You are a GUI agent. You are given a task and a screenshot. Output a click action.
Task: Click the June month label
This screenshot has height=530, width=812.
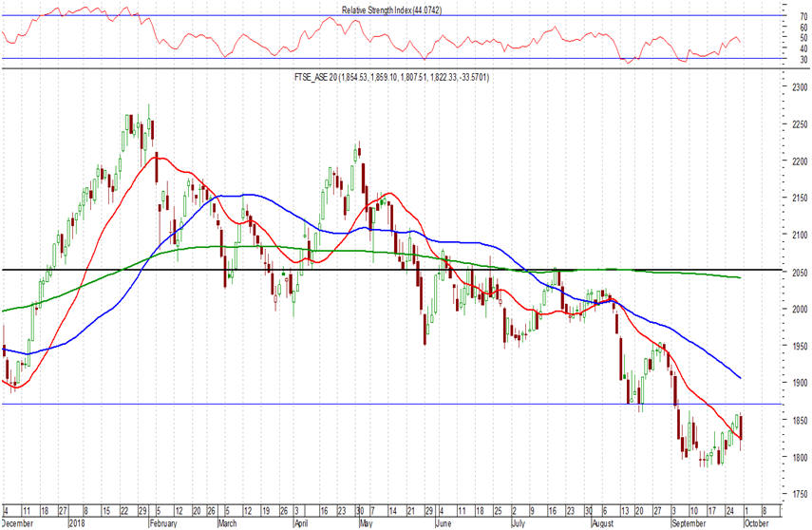[444, 523]
